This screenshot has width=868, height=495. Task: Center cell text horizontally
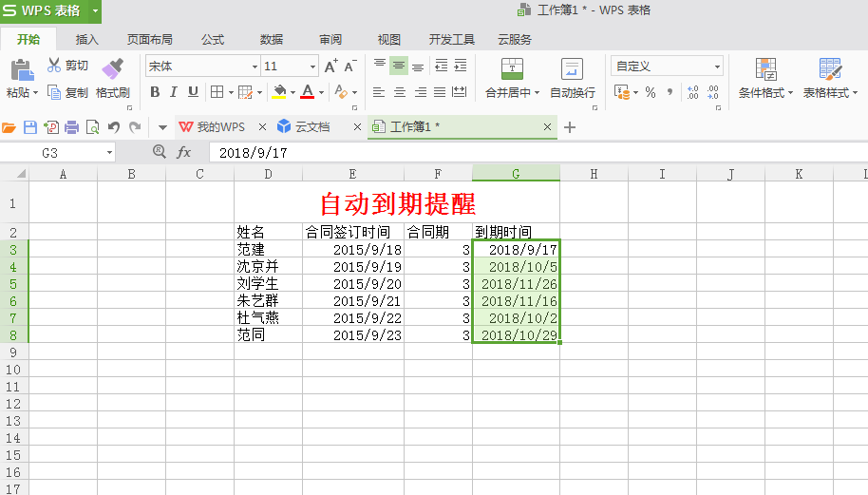tap(400, 92)
